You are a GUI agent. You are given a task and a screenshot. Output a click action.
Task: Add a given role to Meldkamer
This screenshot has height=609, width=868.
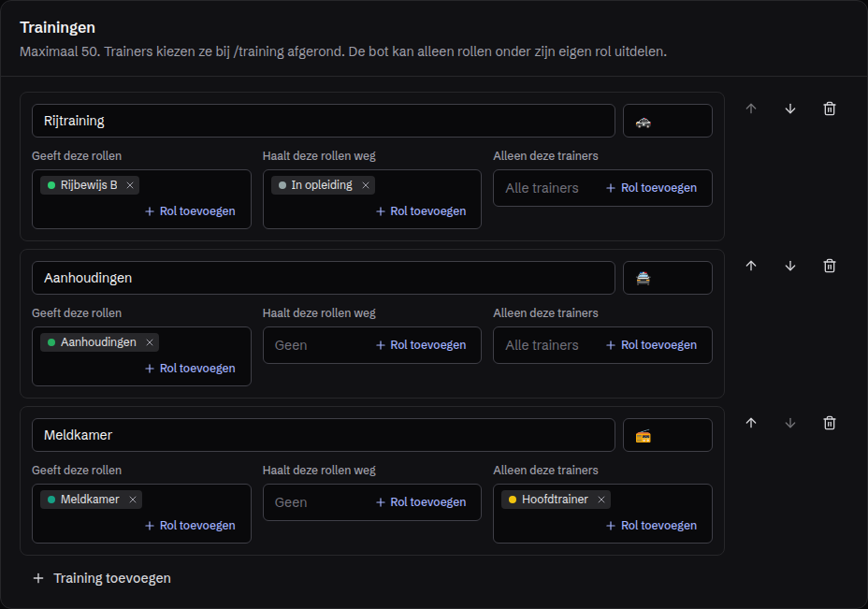tap(190, 526)
